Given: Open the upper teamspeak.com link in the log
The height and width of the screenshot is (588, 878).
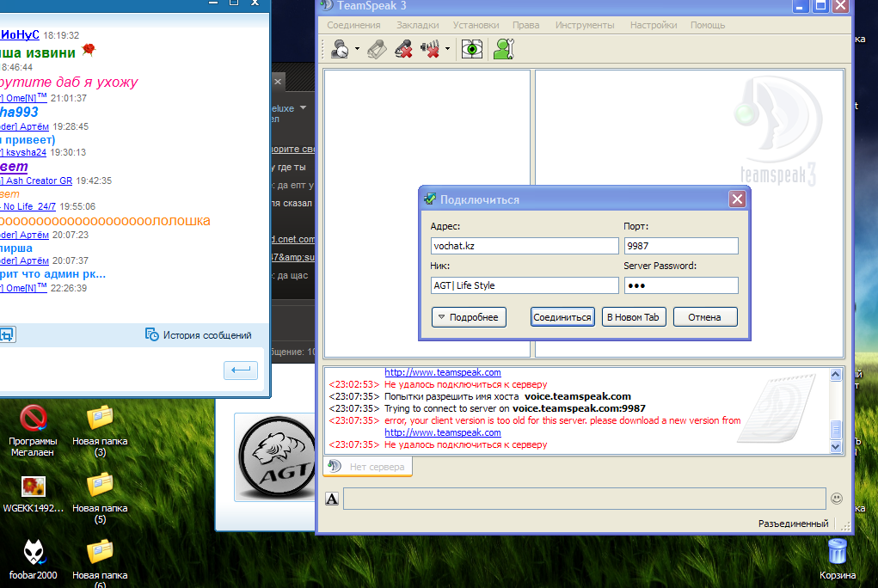Looking at the screenshot, I should click(x=442, y=372).
